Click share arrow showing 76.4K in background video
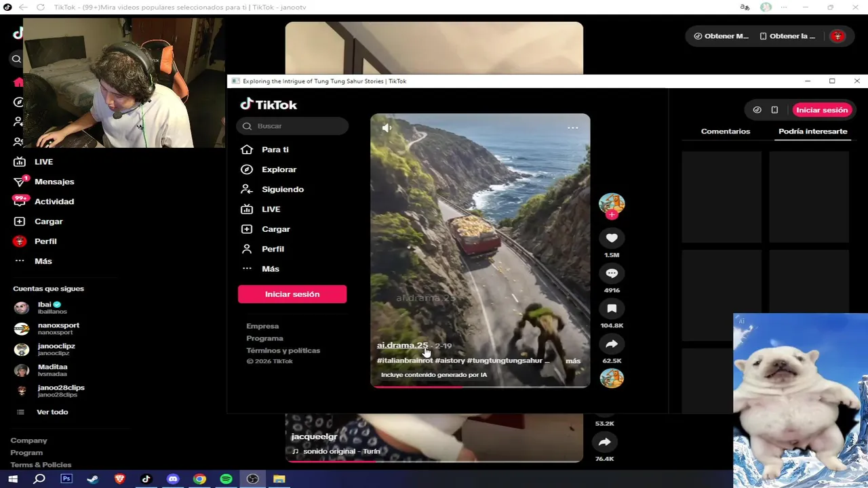 point(604,442)
